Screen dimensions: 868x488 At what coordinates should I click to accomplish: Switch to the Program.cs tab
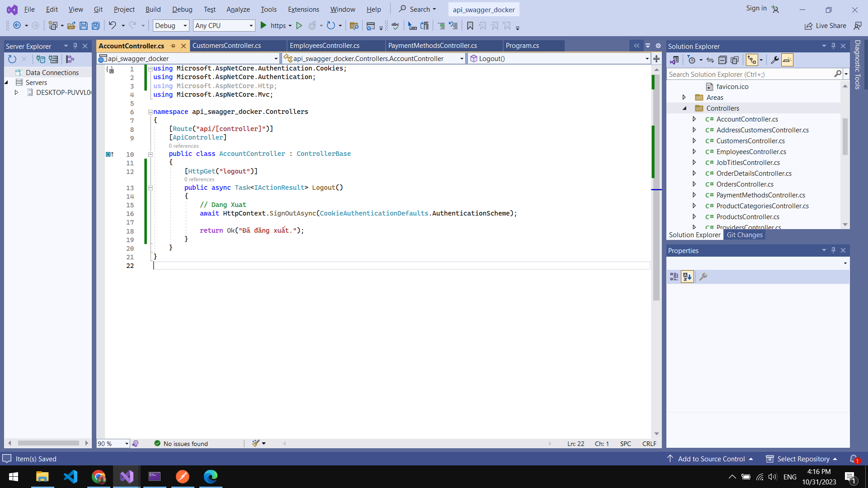522,46
